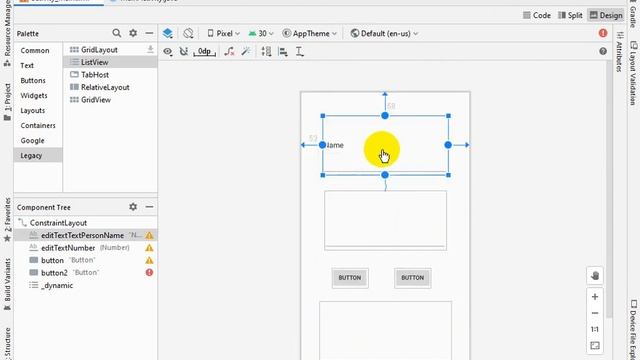Open the design help question icon

click(603, 51)
